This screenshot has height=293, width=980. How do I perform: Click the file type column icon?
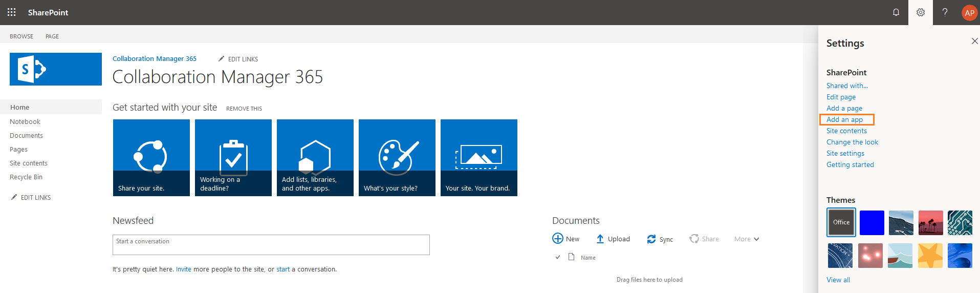tap(572, 257)
